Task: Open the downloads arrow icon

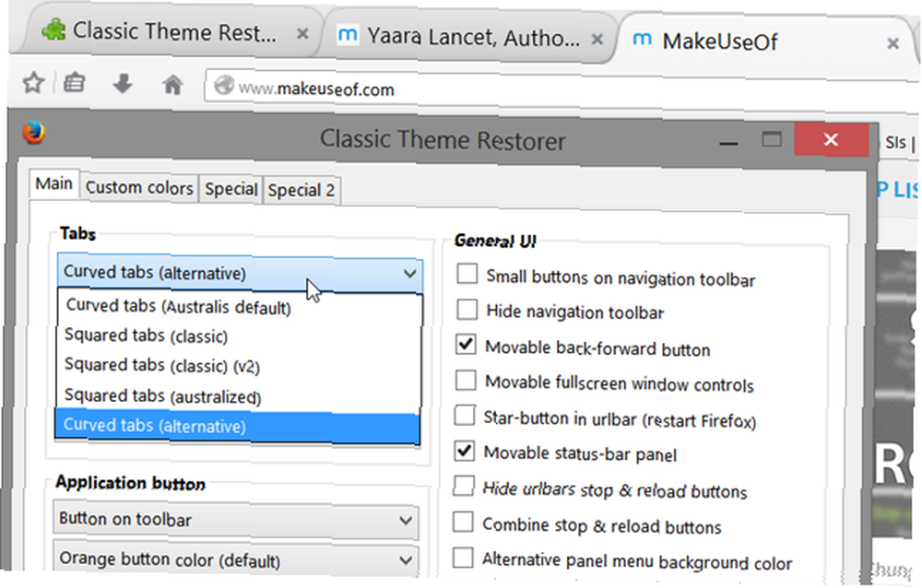Action: coord(123,84)
